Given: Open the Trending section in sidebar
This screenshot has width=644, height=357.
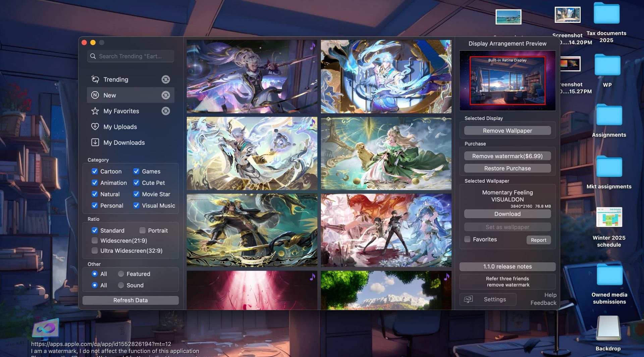Looking at the screenshot, I should 116,79.
